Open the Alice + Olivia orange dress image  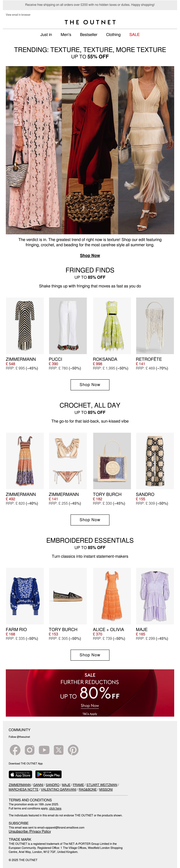coord(112,596)
